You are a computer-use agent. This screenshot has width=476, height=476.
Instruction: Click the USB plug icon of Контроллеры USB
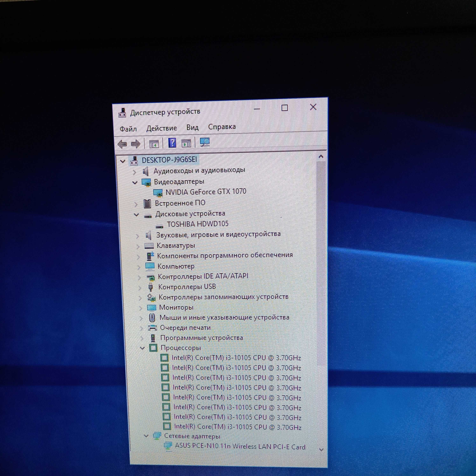[x=150, y=287]
